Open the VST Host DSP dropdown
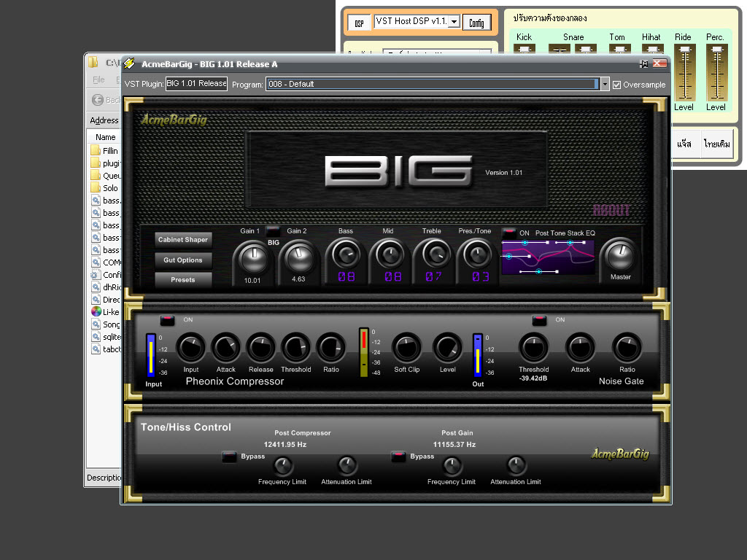Image resolution: width=747 pixels, height=560 pixels. tap(454, 21)
